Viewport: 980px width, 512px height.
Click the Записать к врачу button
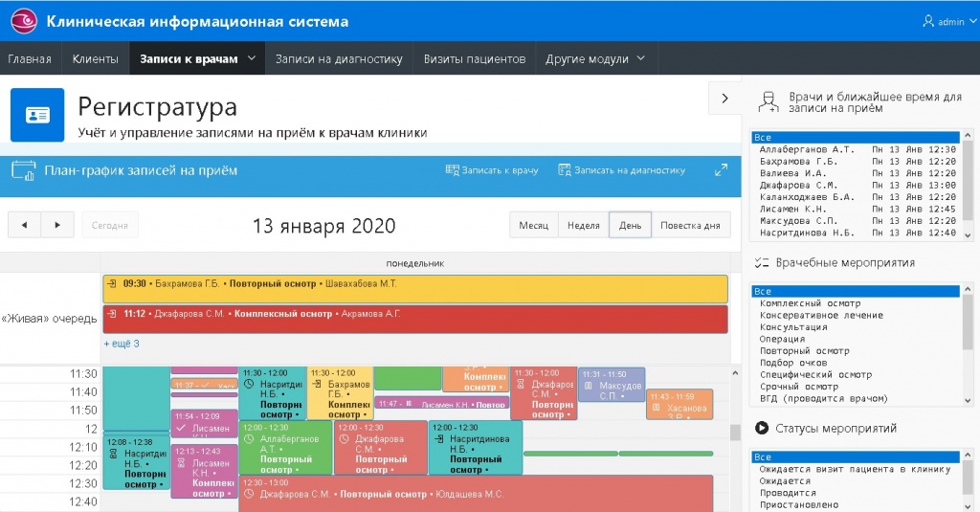tap(492, 170)
